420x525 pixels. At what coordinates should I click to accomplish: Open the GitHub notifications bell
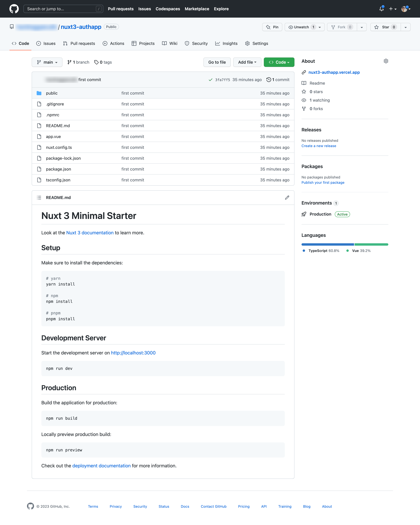(x=381, y=9)
